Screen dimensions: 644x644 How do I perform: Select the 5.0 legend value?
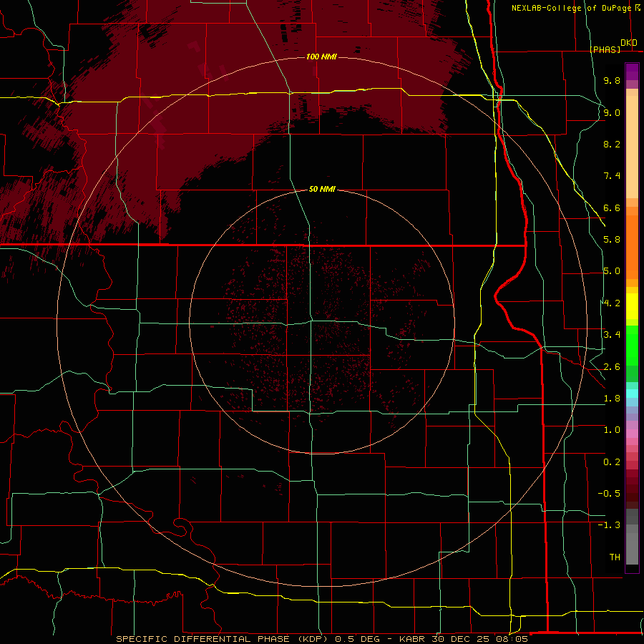[612, 271]
